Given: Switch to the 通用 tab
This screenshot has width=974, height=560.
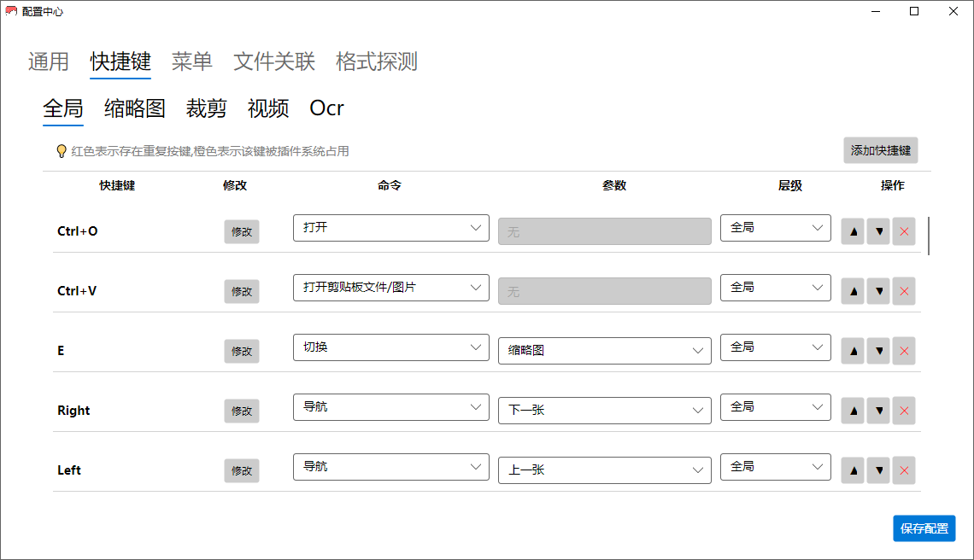Looking at the screenshot, I should pyautogui.click(x=48, y=61).
